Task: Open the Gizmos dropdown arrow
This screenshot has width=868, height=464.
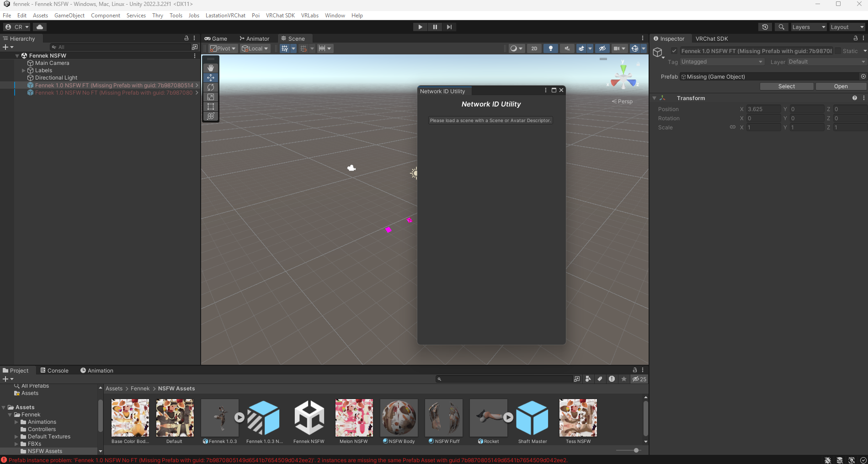Action: [644, 48]
